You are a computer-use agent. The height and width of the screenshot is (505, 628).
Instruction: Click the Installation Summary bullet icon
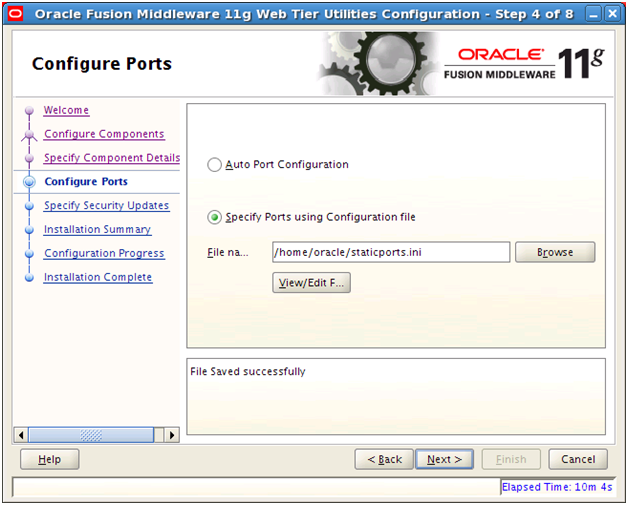[29, 230]
